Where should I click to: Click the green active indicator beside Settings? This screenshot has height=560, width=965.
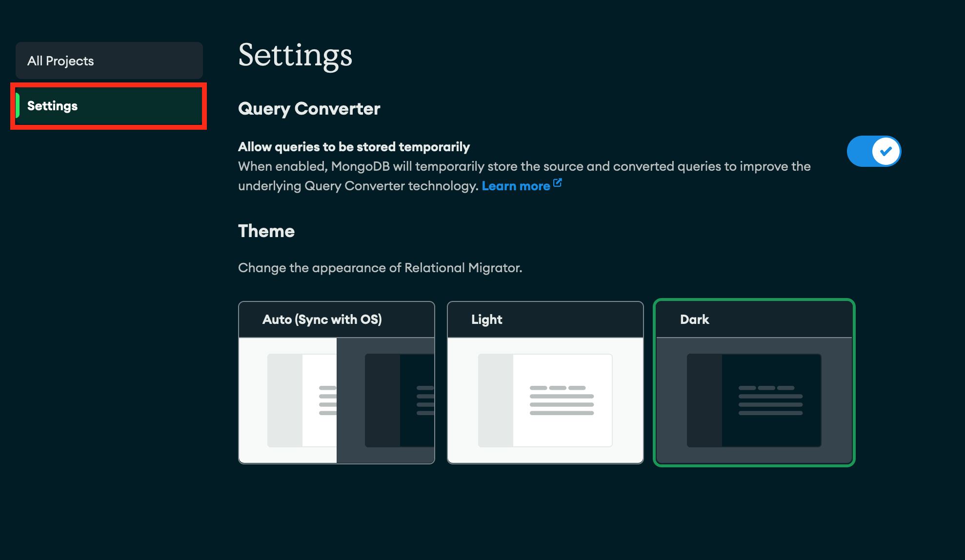(x=18, y=105)
